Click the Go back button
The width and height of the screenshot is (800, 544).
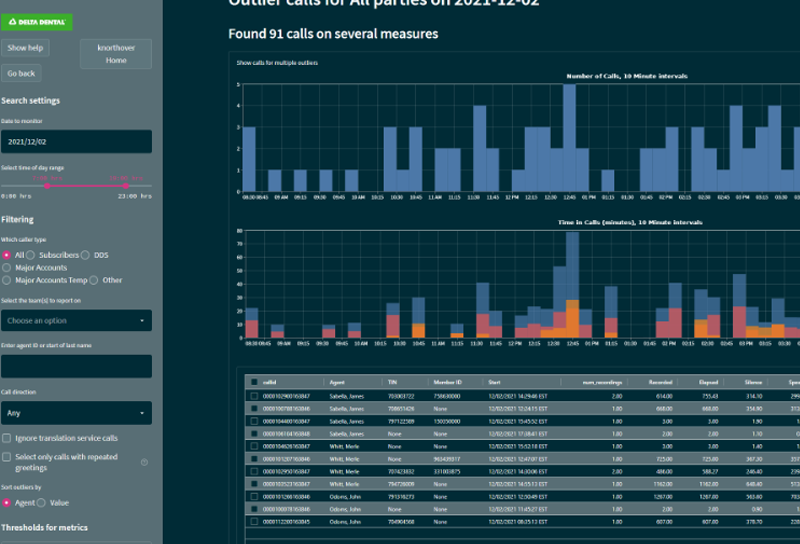pos(21,73)
